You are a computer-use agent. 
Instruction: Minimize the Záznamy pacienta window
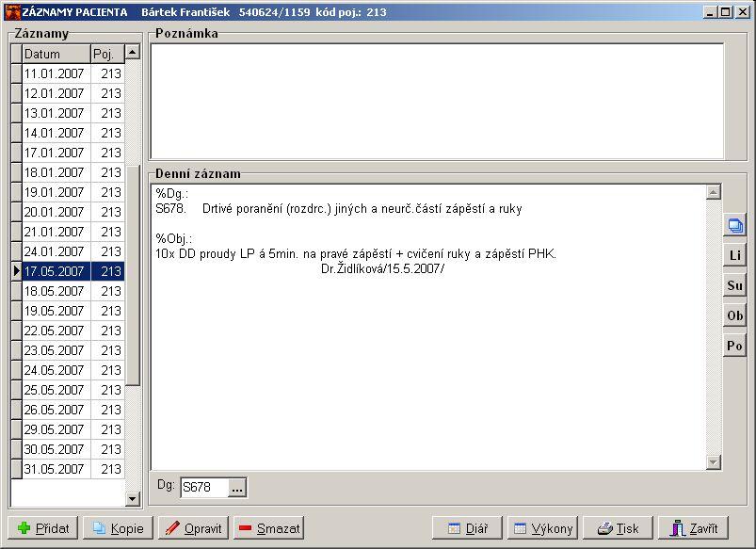[709, 12]
